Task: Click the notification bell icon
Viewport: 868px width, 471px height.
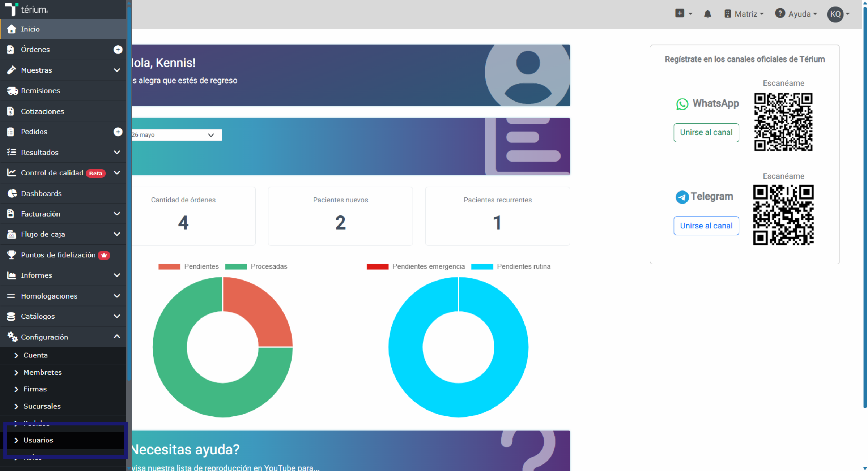Action: click(x=707, y=14)
